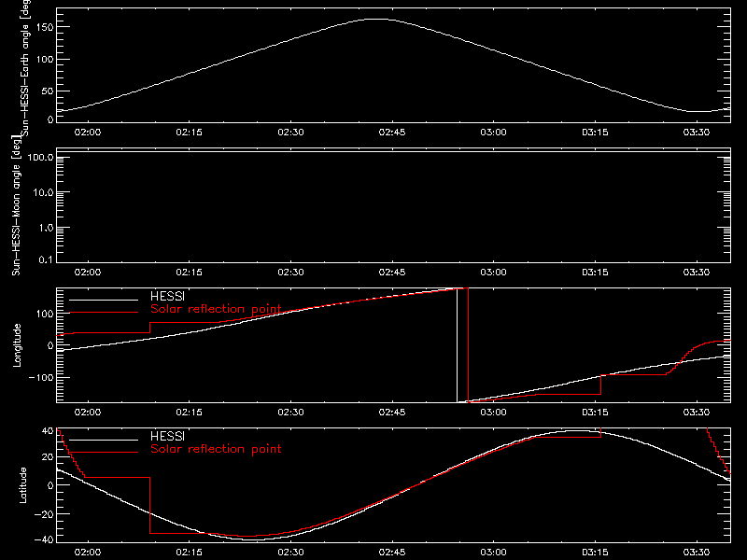Click 02:15 time label under Longitude plot

point(190,413)
